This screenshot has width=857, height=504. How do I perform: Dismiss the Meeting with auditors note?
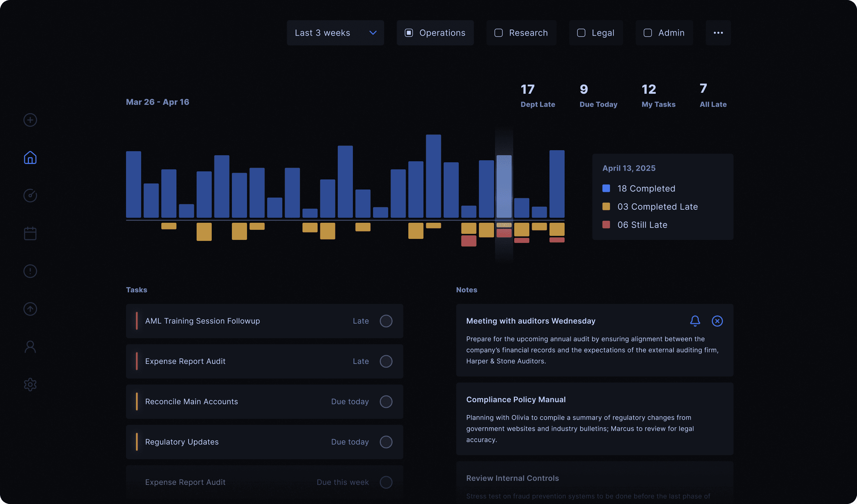pos(717,321)
